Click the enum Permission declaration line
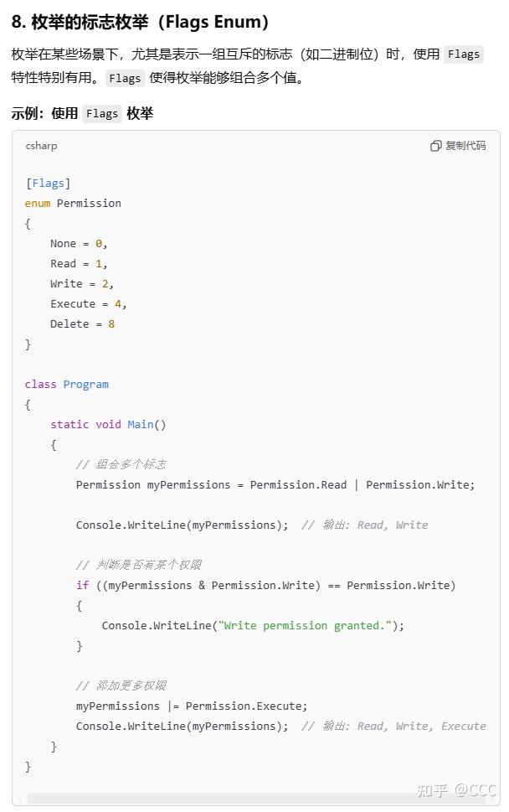 (73, 203)
